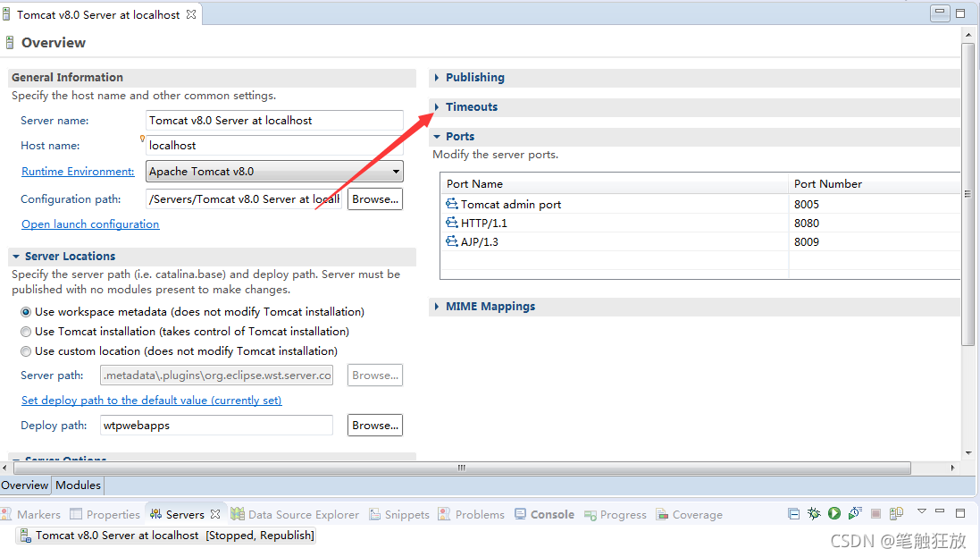Select Use Tomcat installation option
This screenshot has height=557, width=980.
[x=26, y=332]
